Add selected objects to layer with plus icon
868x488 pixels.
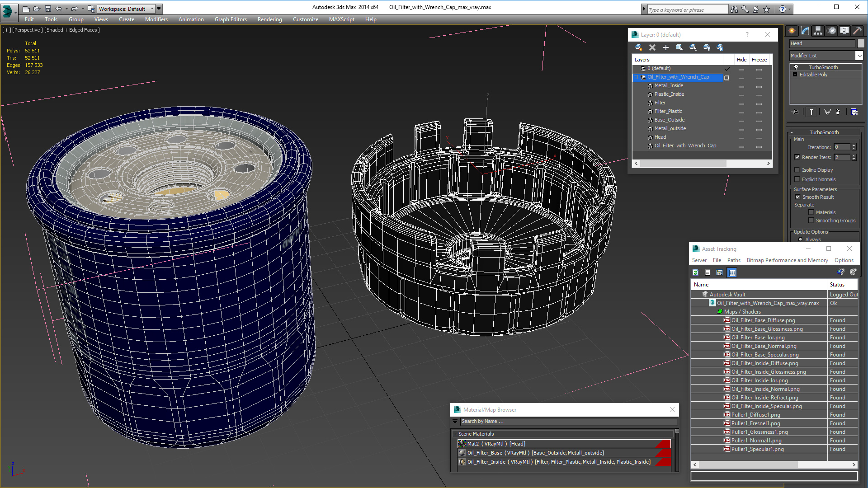pos(666,47)
